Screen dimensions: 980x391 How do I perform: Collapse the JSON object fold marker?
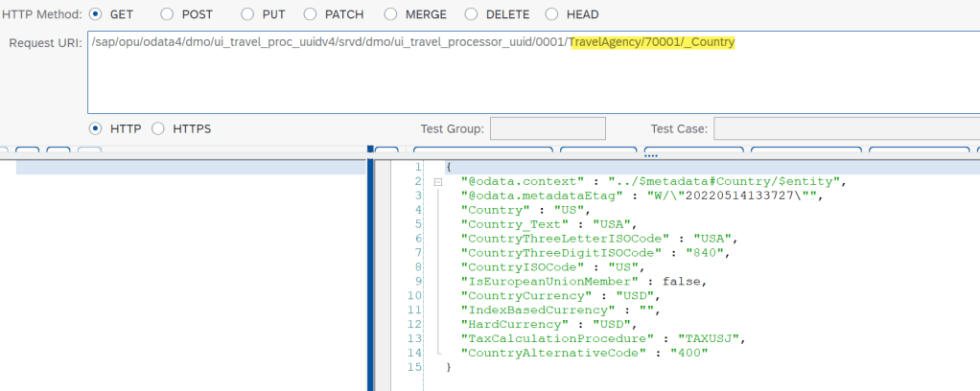[x=437, y=181]
